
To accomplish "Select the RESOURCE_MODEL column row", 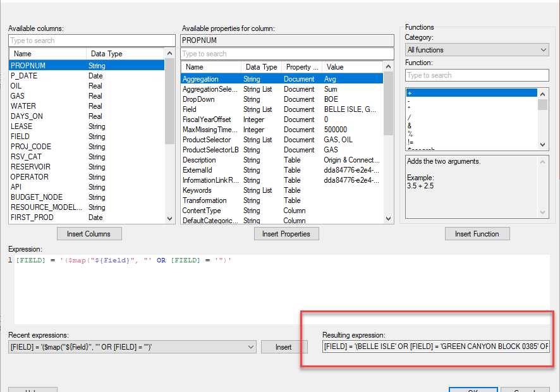I will pos(87,207).
